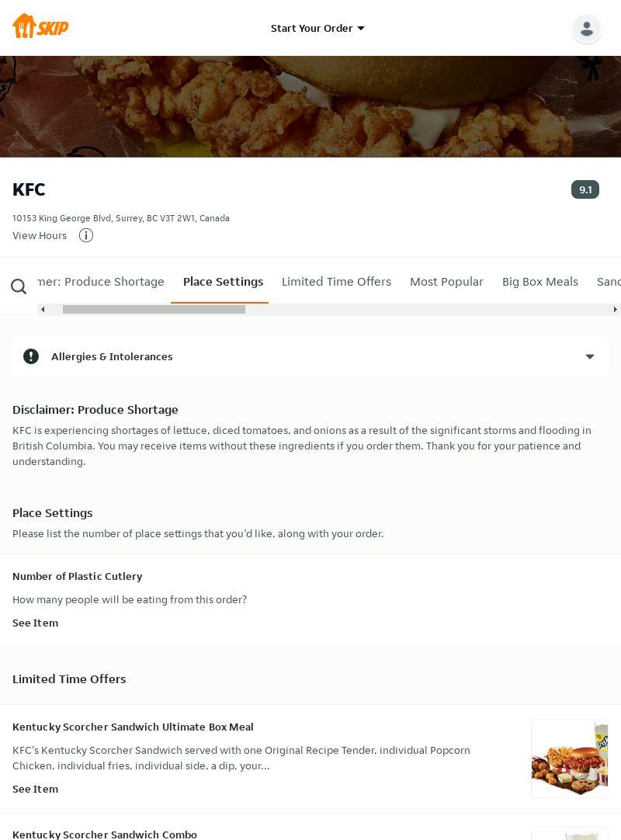The width and height of the screenshot is (621, 840).
Task: Open the Start Your Order dropdown
Action: [x=317, y=28]
